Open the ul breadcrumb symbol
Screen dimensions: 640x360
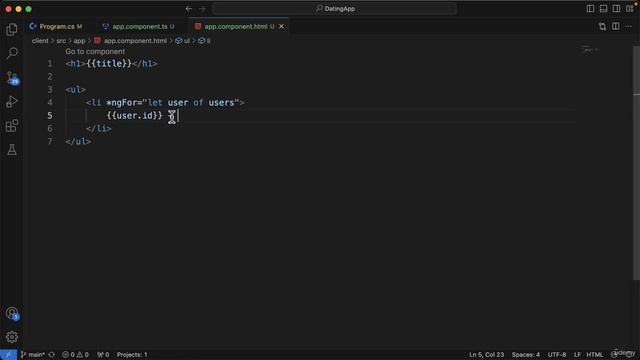(183, 41)
